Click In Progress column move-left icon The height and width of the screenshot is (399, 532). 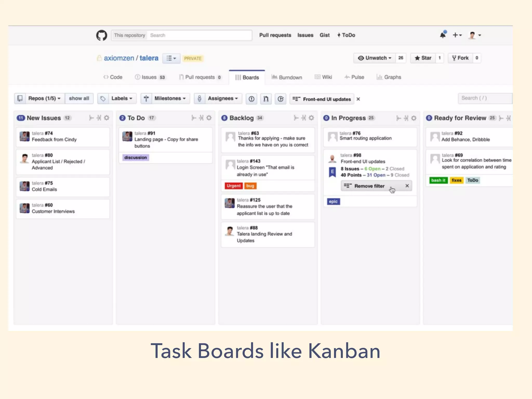399,118
